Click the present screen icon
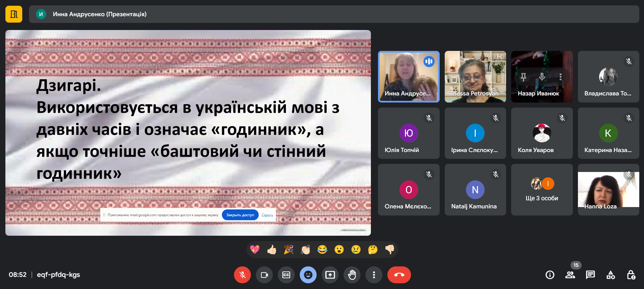The height and width of the screenshot is (289, 644). pos(330,275)
